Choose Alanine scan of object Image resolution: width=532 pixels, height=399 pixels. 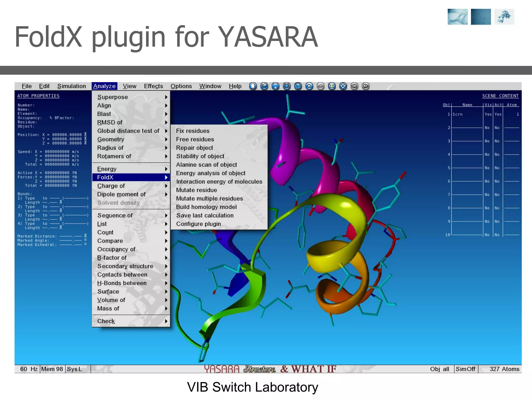pyautogui.click(x=207, y=165)
